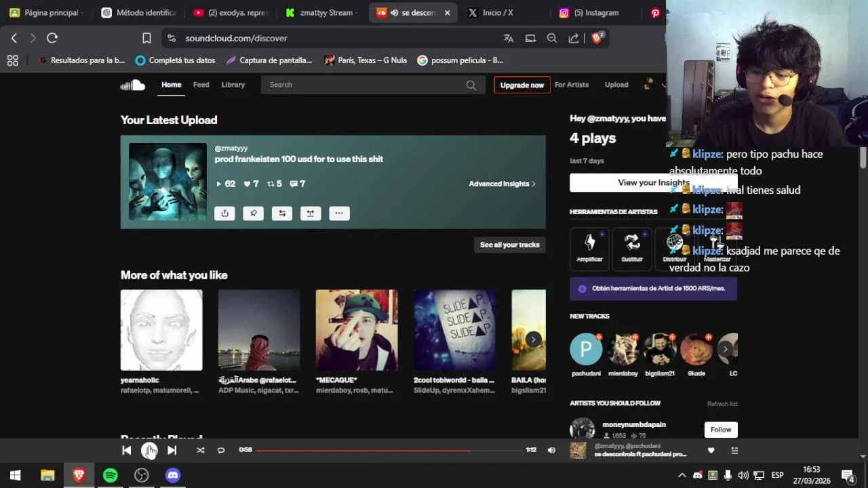Click the browser translate page icon
Image resolution: width=868 pixels, height=488 pixels.
coord(509,38)
